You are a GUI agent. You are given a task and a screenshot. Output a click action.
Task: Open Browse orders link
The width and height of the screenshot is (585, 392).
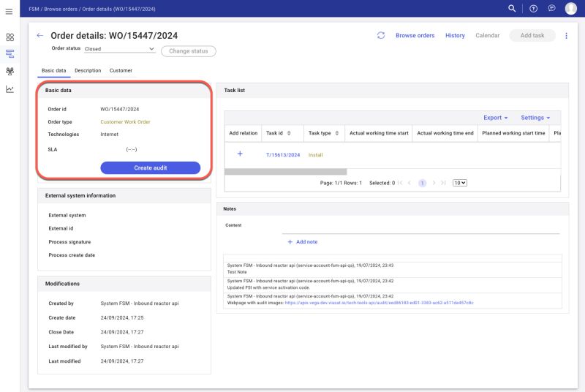(x=415, y=35)
